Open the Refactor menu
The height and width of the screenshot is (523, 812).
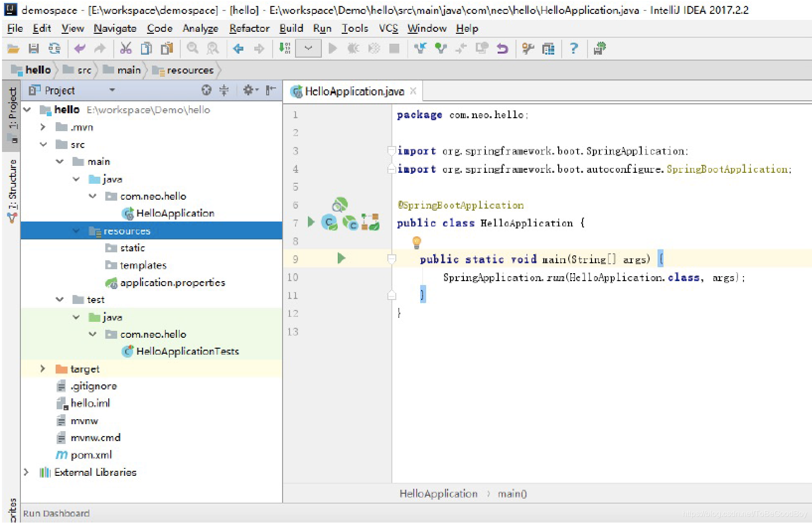click(249, 28)
